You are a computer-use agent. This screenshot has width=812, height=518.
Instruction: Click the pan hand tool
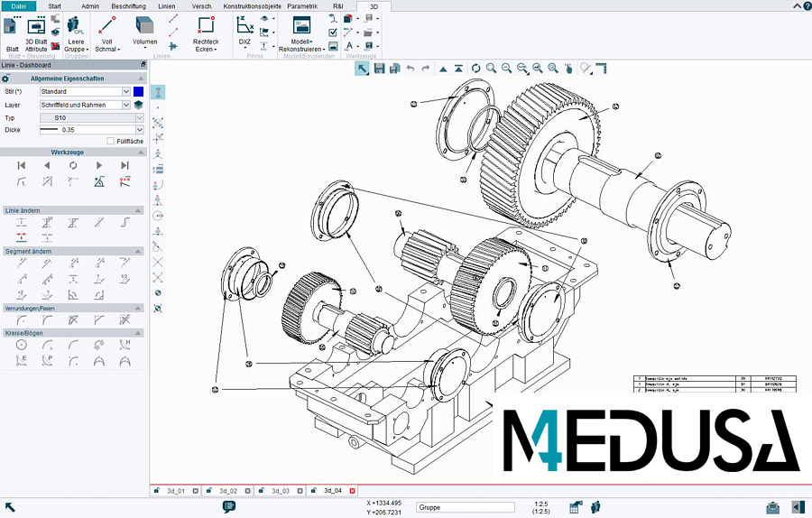(568, 69)
